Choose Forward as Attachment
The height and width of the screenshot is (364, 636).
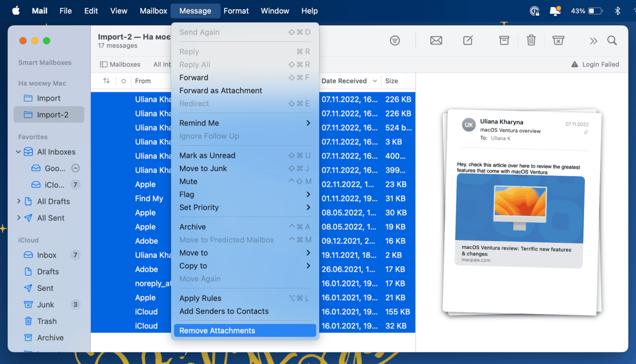pyautogui.click(x=245, y=90)
